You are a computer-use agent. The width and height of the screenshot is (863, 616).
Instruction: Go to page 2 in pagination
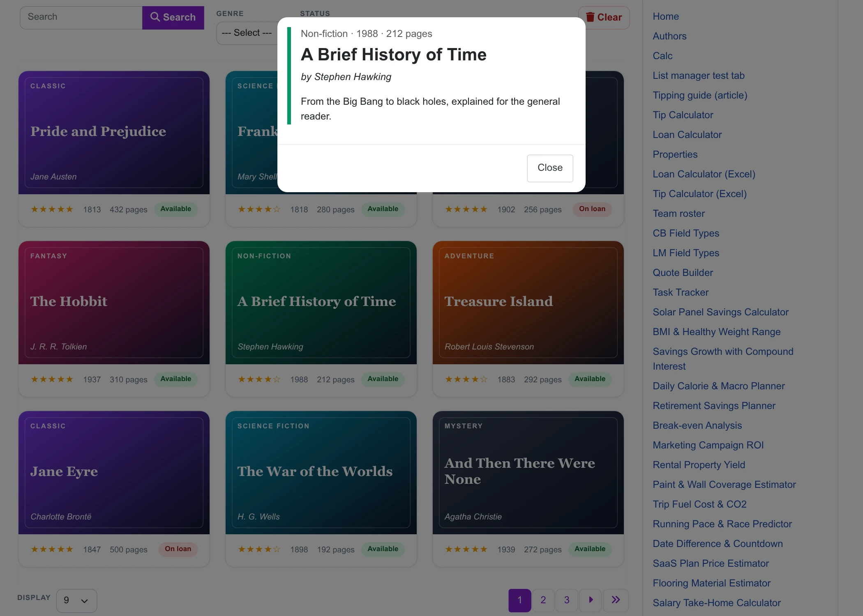click(543, 600)
